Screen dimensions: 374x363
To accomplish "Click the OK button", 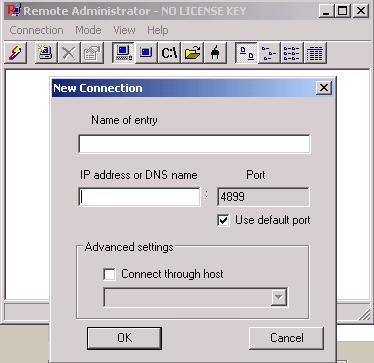I will (x=124, y=338).
